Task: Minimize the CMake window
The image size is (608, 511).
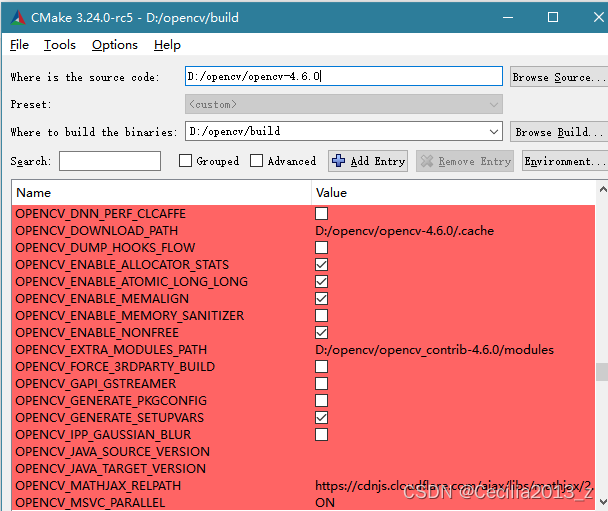Action: (x=508, y=17)
